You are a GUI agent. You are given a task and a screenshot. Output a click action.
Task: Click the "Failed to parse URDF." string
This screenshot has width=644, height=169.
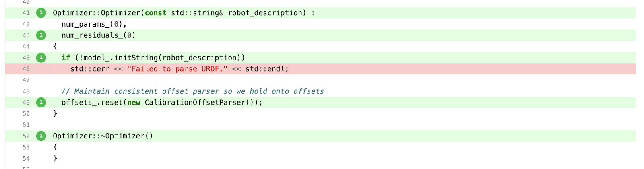point(177,69)
